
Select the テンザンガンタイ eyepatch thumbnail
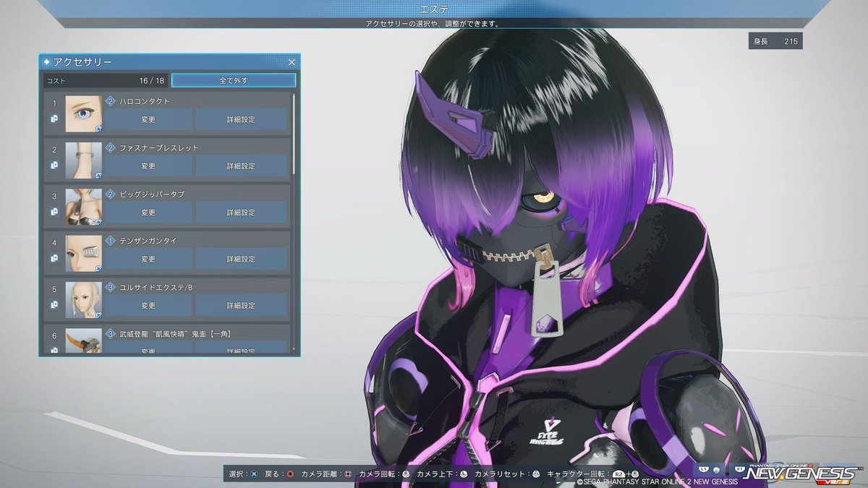[84, 254]
